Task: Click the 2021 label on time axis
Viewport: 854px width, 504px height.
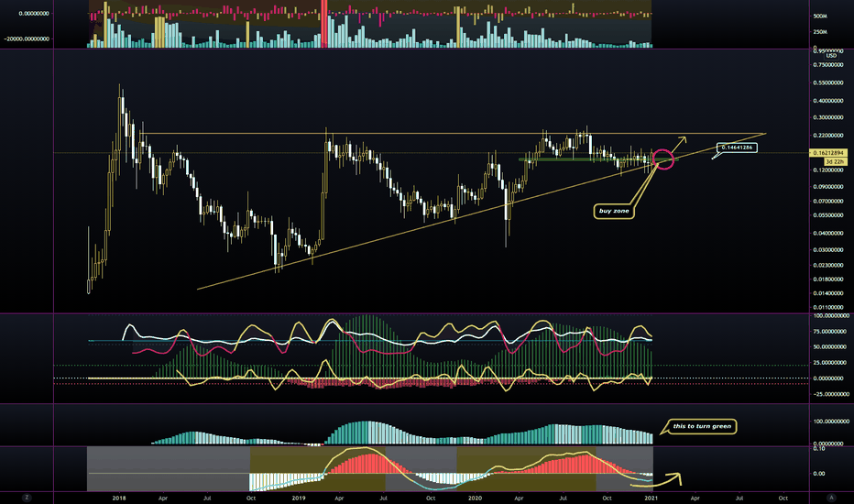Action: 651,498
